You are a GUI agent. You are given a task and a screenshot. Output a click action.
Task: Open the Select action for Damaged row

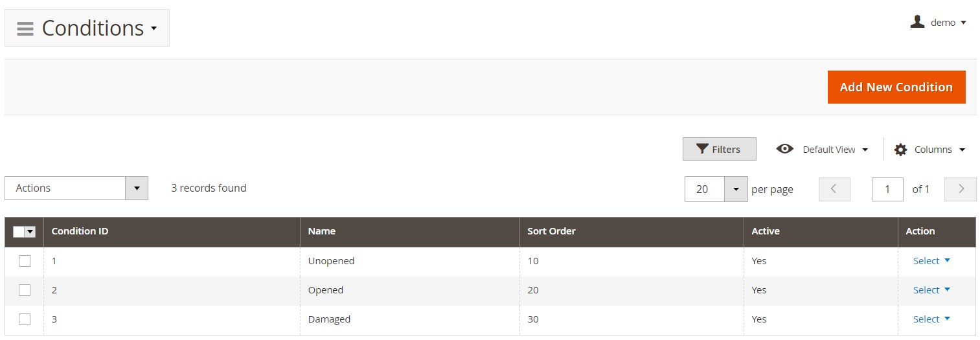point(931,319)
